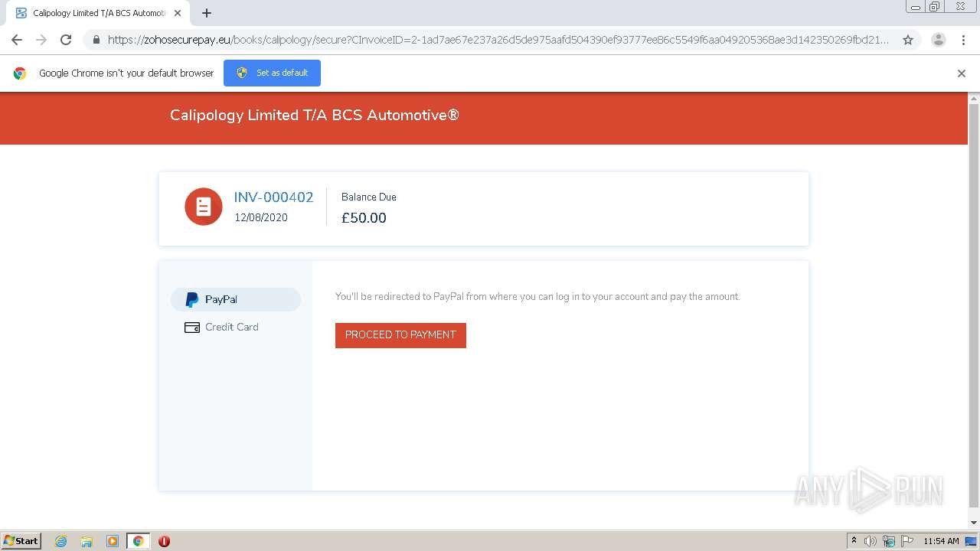Close the Calipology Limited browser tab
This screenshot has height=551, width=980.
(178, 13)
